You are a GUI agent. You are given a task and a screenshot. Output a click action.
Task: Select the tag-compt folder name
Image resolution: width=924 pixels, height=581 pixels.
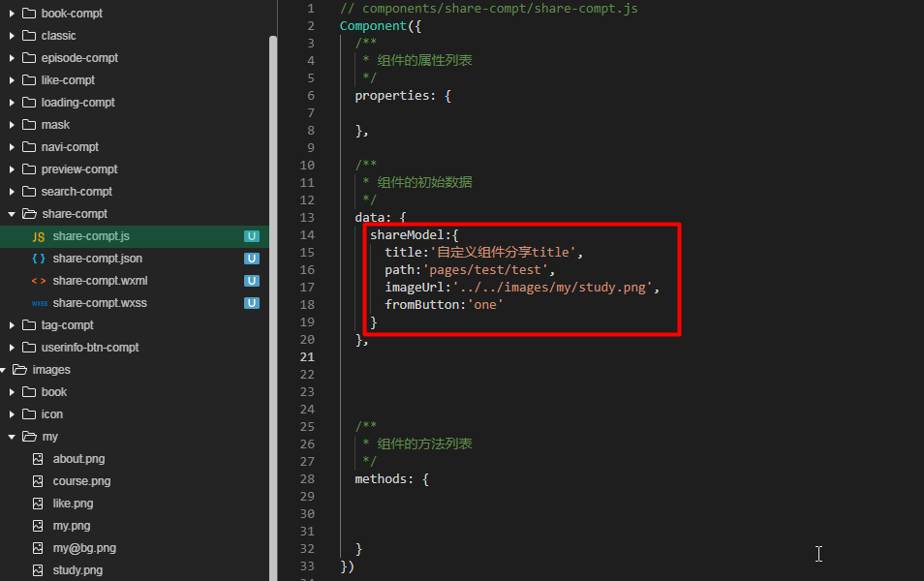67,325
